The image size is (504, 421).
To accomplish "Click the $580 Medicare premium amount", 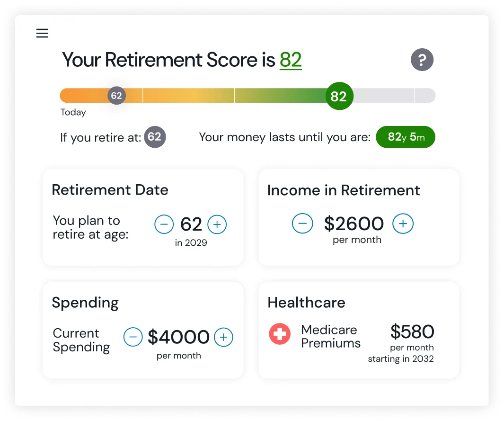I will tap(412, 332).
